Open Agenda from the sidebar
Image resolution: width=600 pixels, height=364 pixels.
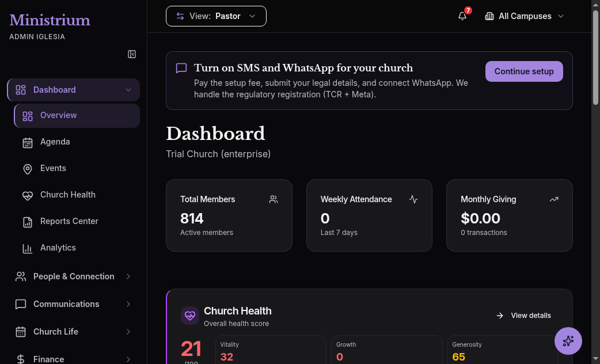coord(77,142)
